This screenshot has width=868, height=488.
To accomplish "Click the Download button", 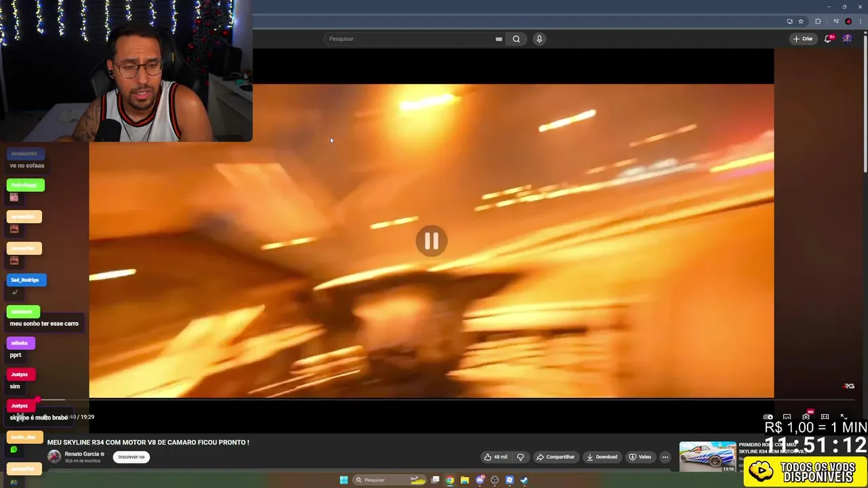I will tap(602, 457).
